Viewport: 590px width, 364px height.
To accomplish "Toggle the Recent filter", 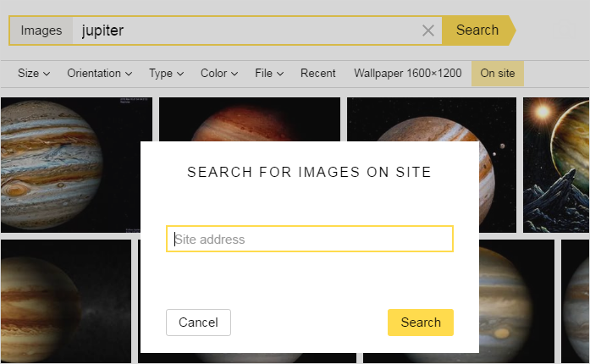I will click(x=317, y=73).
